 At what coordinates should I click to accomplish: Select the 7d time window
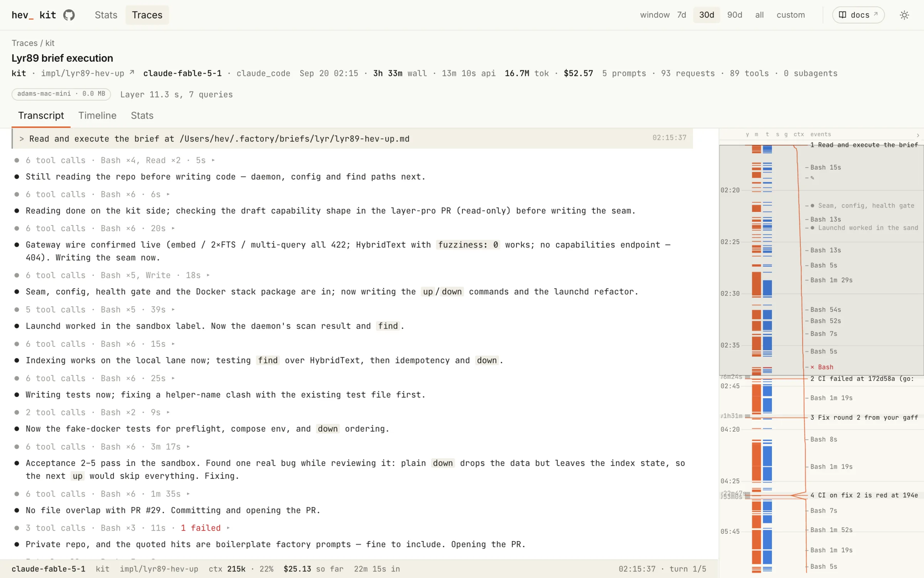(x=681, y=15)
